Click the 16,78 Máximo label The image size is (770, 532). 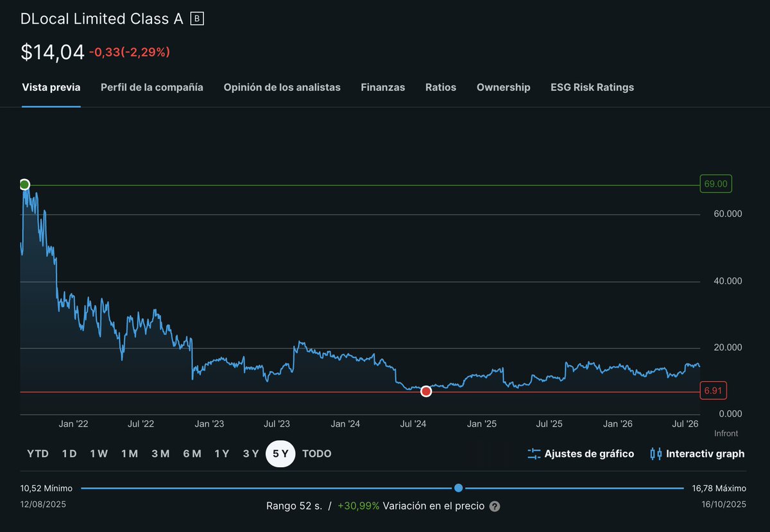click(x=719, y=488)
